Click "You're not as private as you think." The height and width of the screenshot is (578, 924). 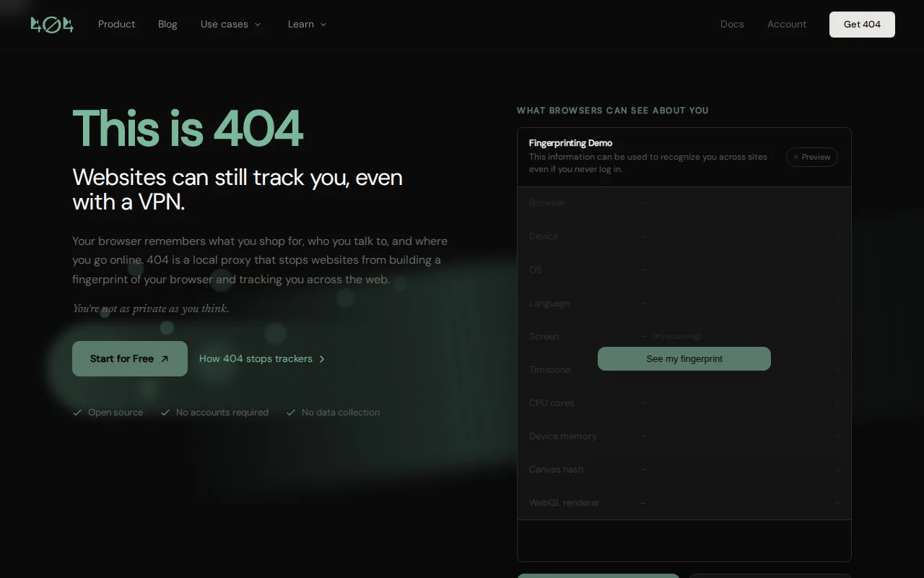coord(151,309)
